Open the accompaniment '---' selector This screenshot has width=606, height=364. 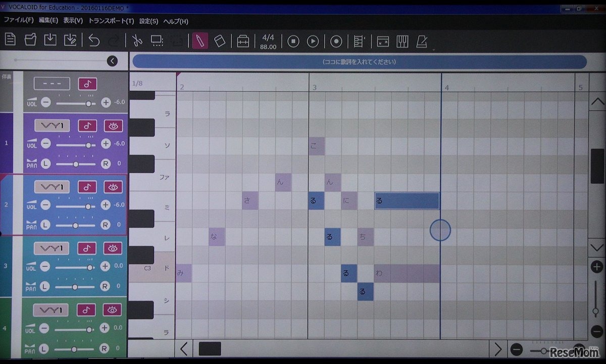(x=52, y=84)
